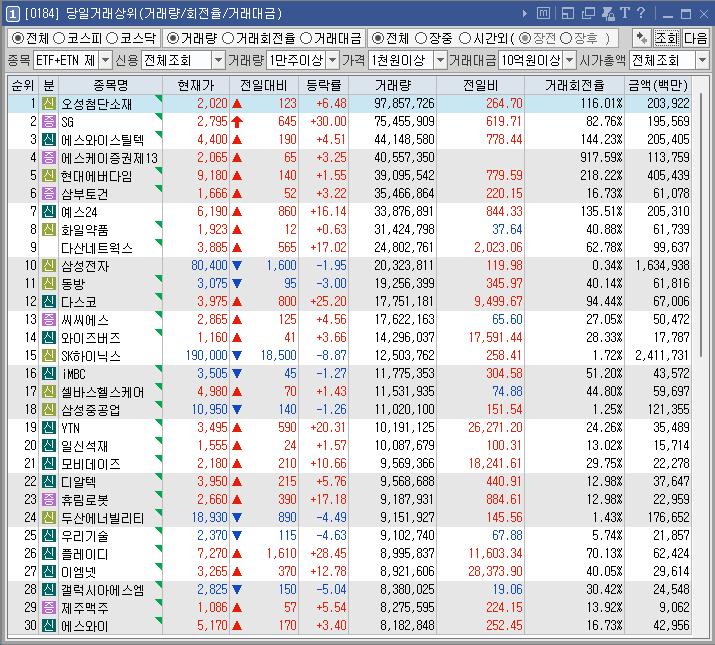
Task: Click the 종목명 column header
Action: [110, 85]
